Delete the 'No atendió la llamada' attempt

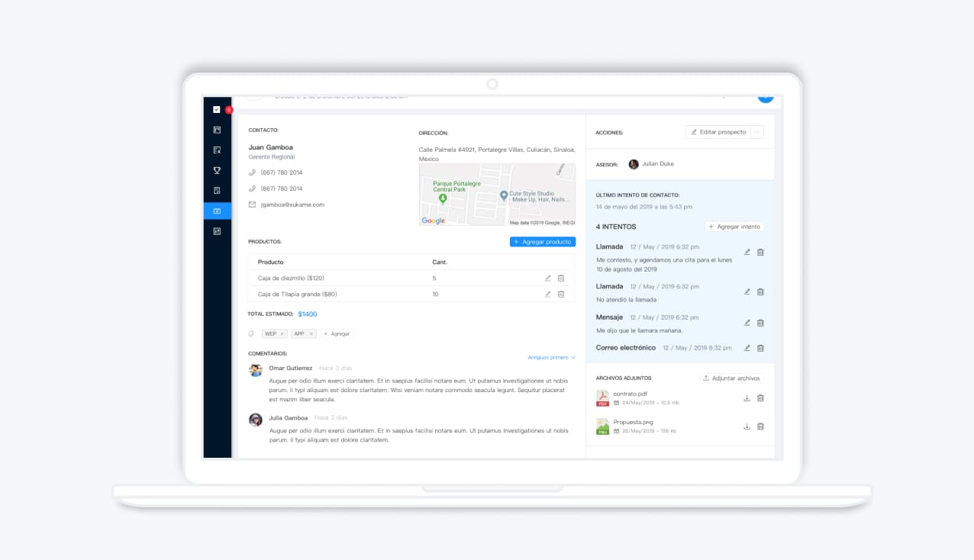tap(760, 292)
